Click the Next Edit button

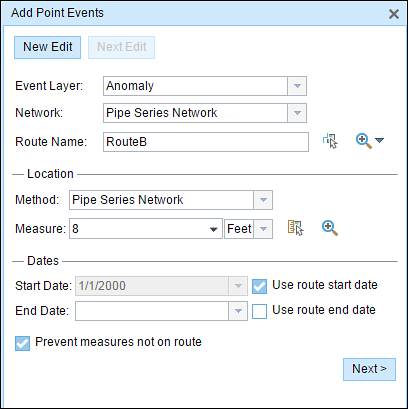coord(121,47)
